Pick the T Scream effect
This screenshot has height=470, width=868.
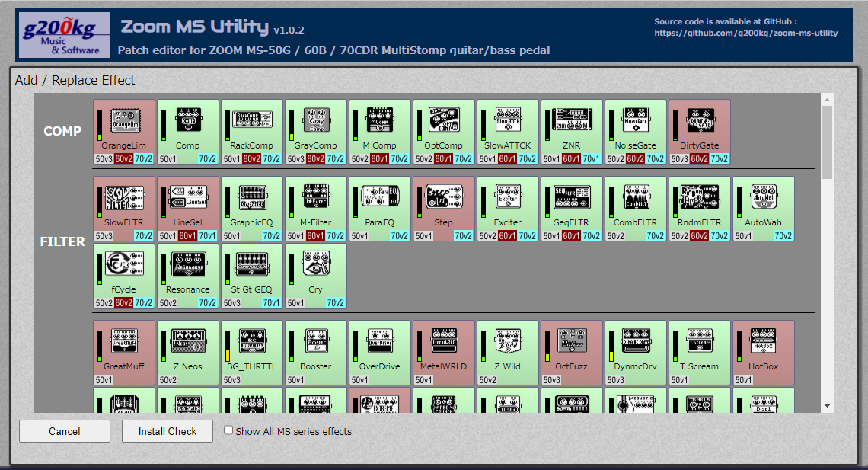[x=700, y=353]
